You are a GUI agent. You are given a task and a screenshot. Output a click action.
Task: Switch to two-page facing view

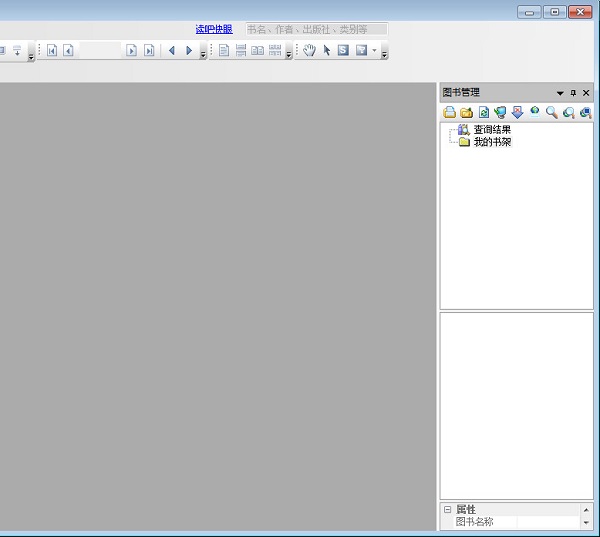257,51
